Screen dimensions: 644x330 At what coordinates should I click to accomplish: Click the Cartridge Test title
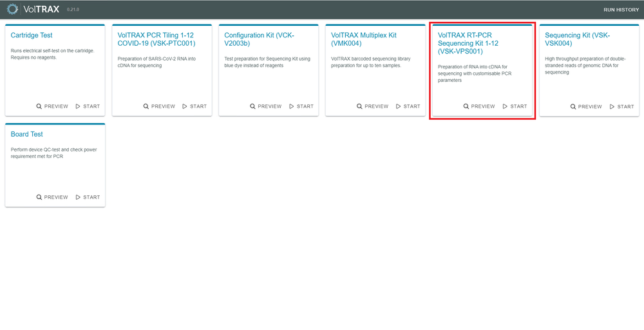(x=32, y=35)
